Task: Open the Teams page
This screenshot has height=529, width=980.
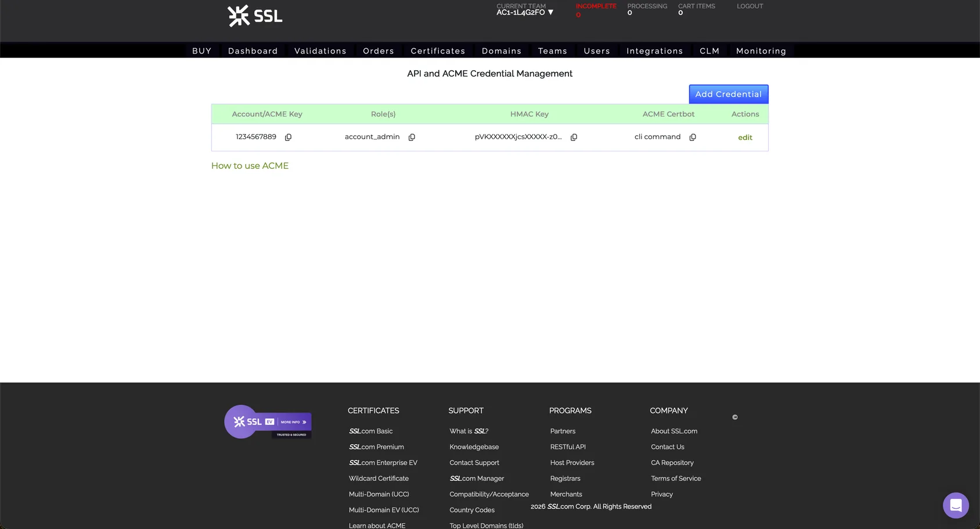Action: (x=553, y=51)
